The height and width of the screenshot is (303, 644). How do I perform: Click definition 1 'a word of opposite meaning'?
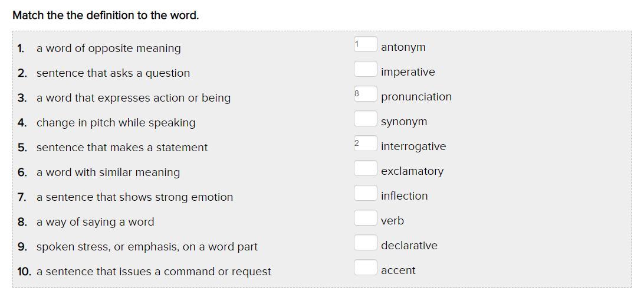(109, 48)
